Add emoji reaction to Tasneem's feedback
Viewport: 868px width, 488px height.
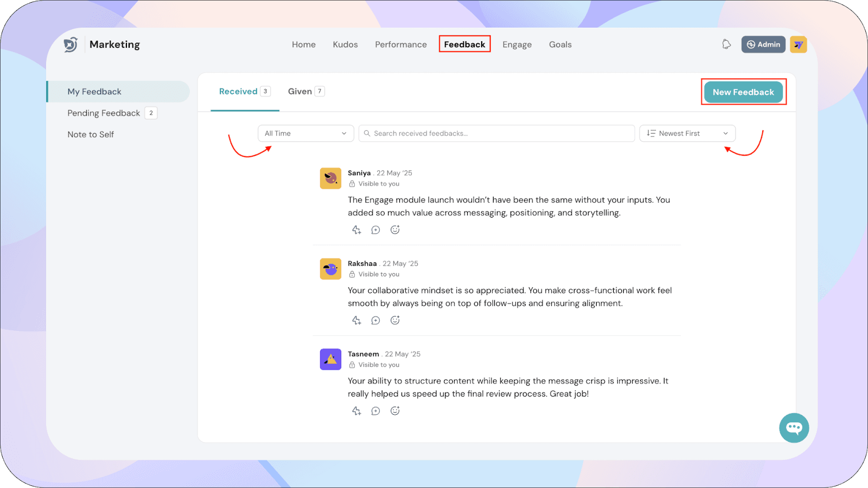click(395, 411)
